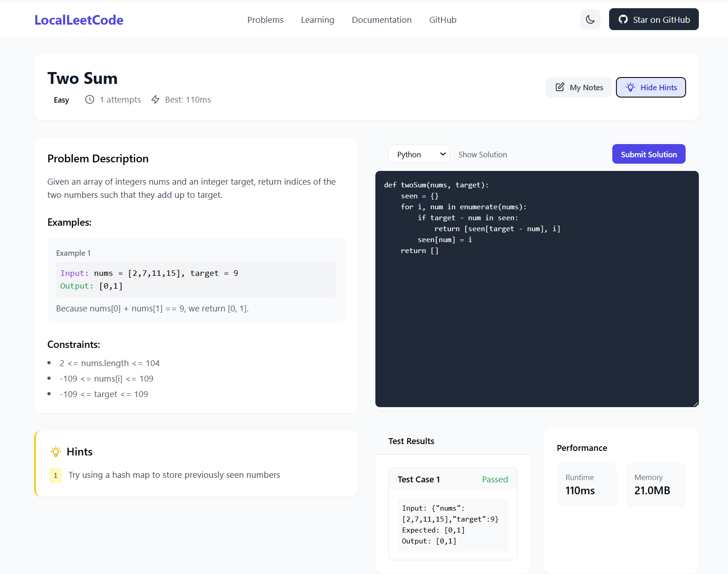Viewport: 728px width, 574px height.
Task: Open My Notes
Action: point(579,87)
